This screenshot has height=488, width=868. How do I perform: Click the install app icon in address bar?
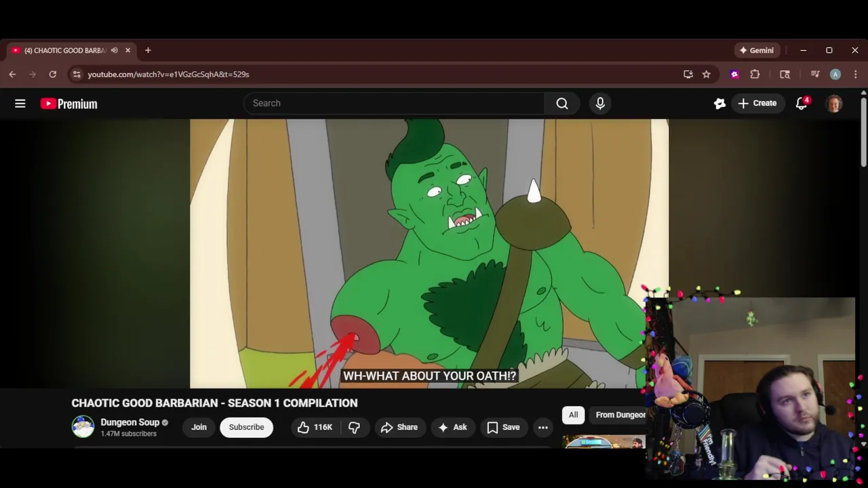pyautogui.click(x=688, y=74)
